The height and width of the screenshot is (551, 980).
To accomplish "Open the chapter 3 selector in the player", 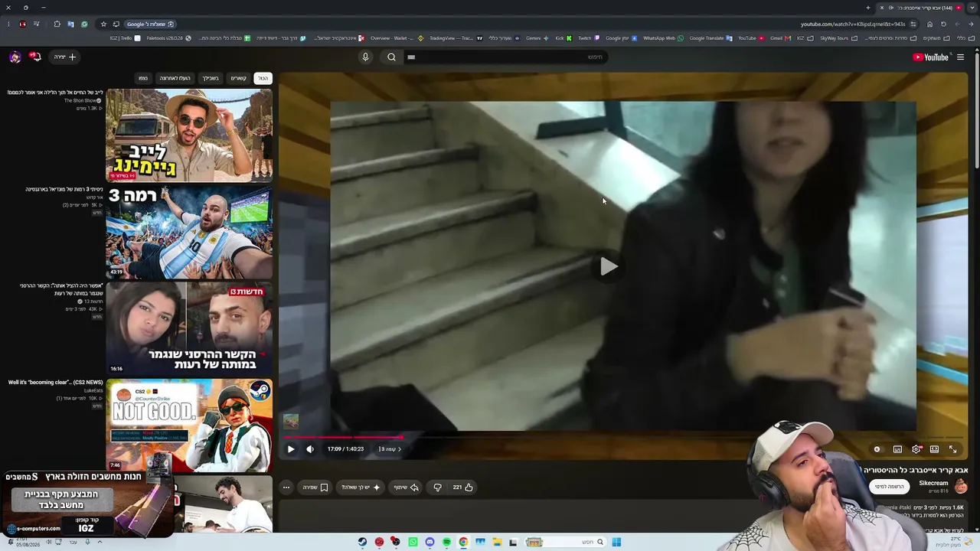I will [390, 449].
